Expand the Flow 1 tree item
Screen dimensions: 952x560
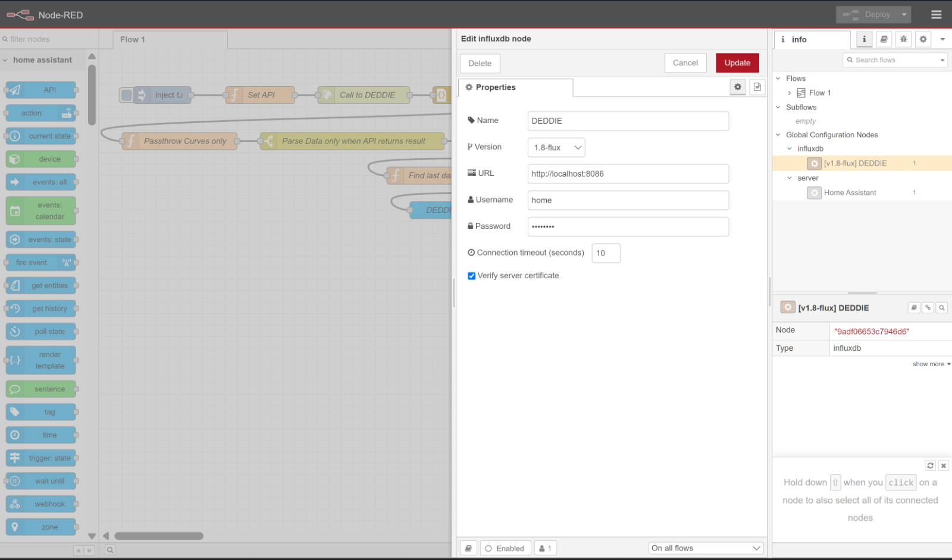pyautogui.click(x=790, y=93)
